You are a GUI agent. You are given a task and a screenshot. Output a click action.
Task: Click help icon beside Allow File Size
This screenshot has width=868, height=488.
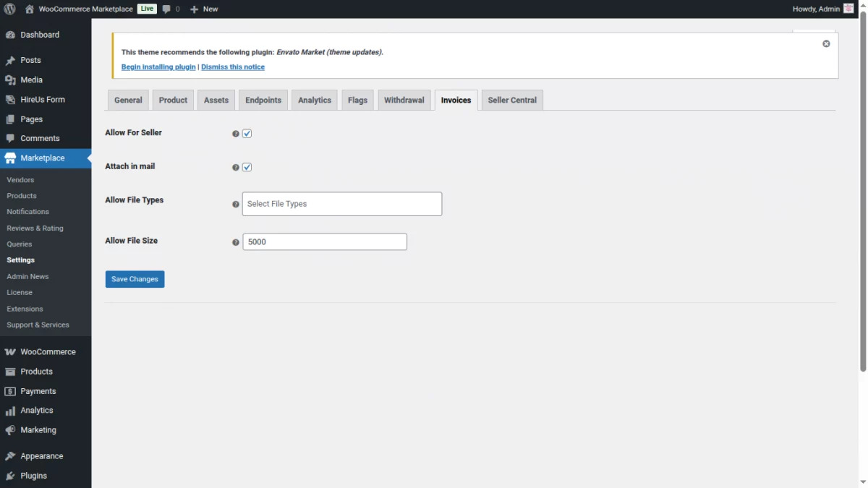pos(235,242)
